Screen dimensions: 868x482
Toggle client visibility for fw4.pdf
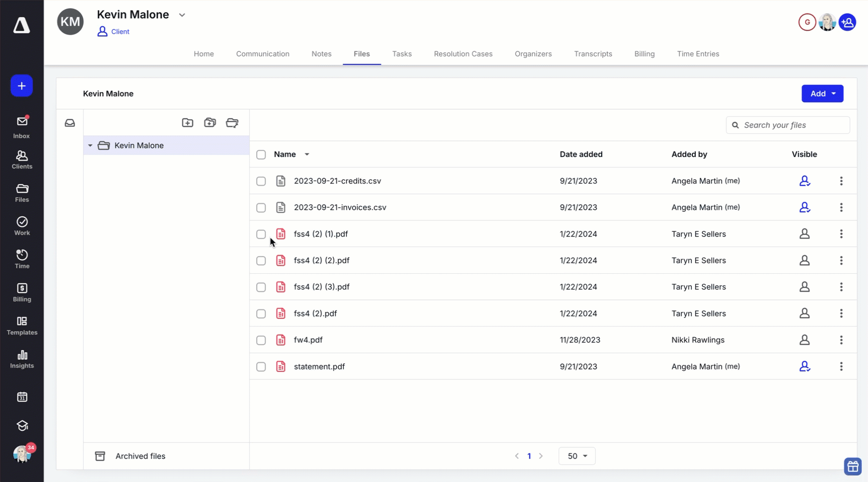805,340
